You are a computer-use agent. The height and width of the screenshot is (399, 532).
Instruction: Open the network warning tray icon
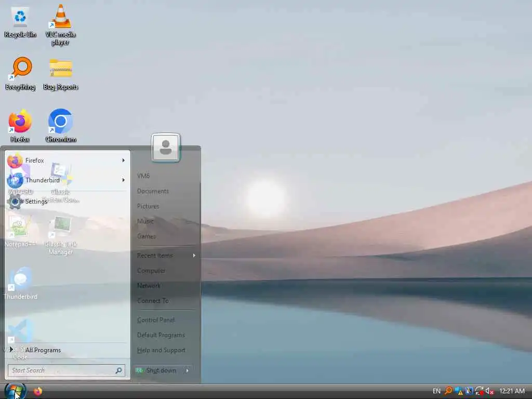[x=459, y=391]
